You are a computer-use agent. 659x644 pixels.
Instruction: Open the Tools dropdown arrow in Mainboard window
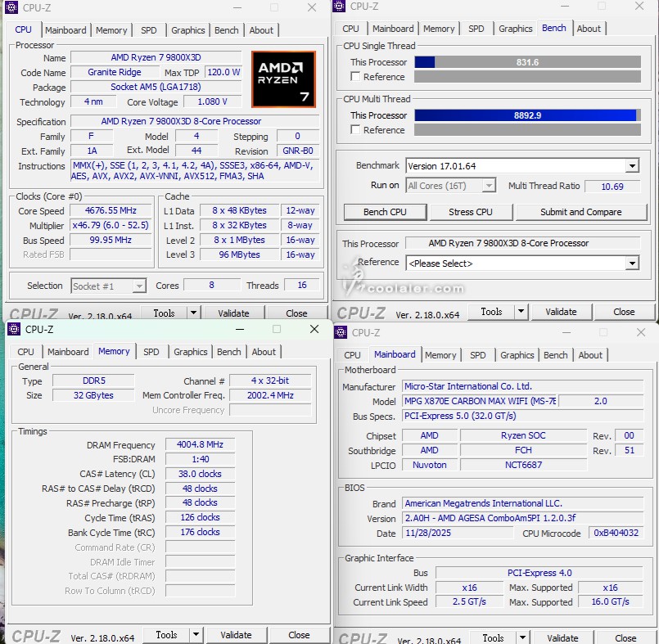pyautogui.click(x=522, y=637)
